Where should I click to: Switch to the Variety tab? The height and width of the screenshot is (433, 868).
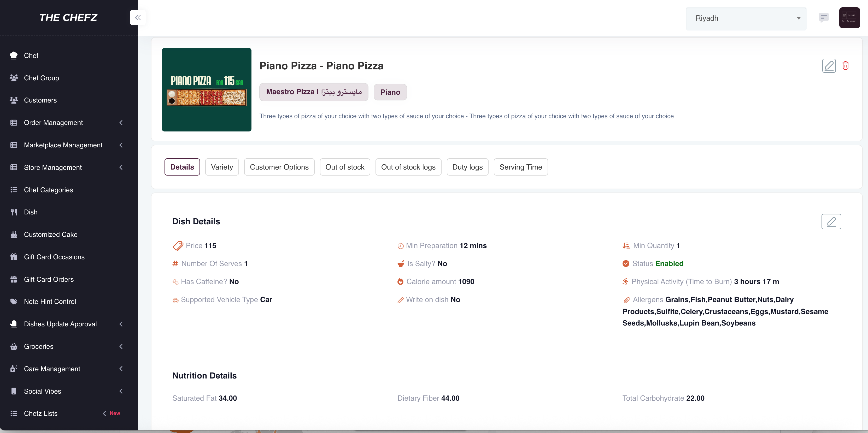coord(222,167)
